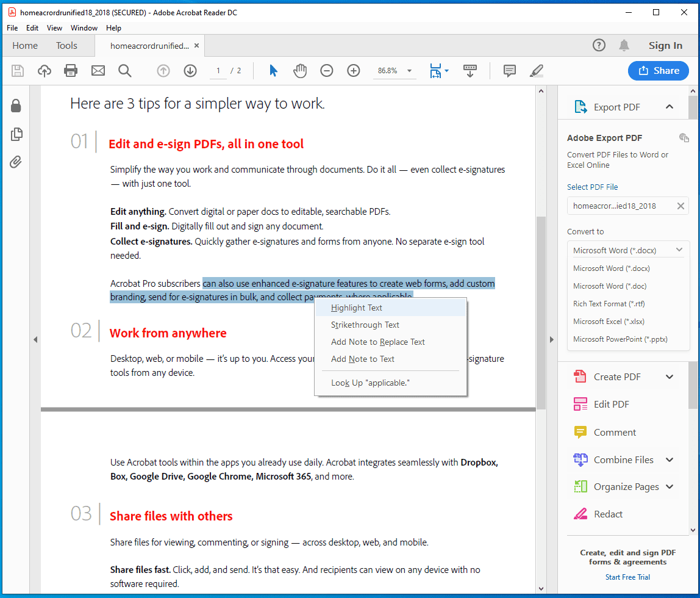Screen dimensions: 700x598
Task: Add a sticky note comment
Action: [x=509, y=71]
